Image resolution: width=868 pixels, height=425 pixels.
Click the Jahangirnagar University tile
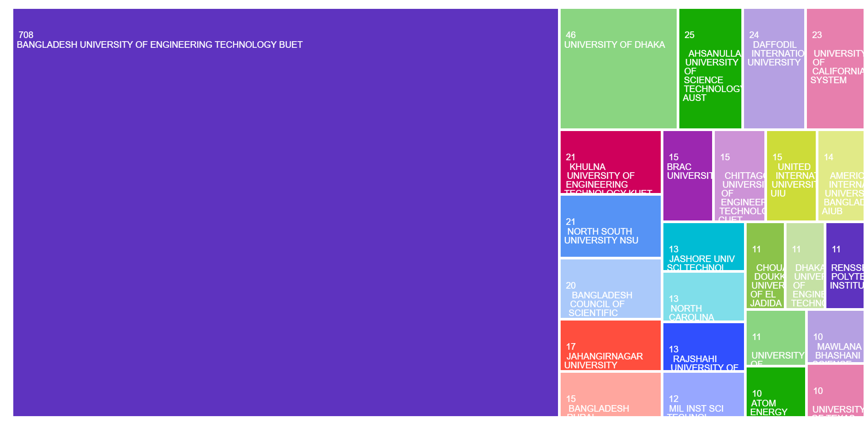coord(610,345)
